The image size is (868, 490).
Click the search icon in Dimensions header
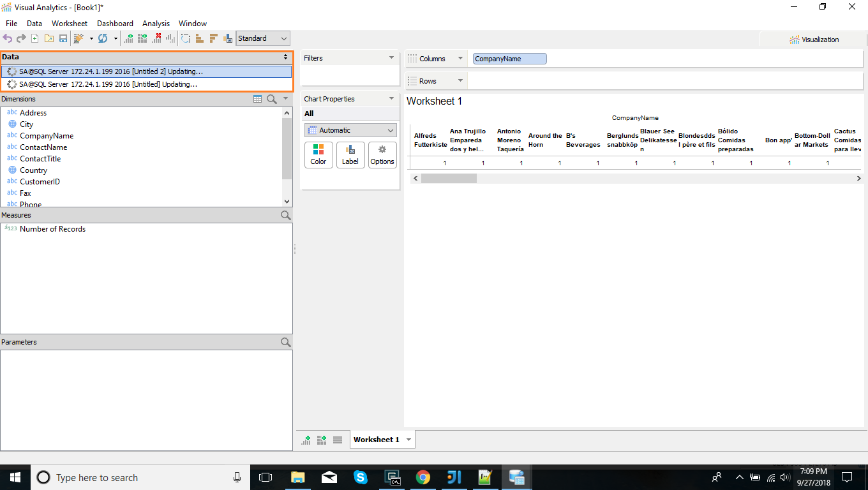coord(272,99)
